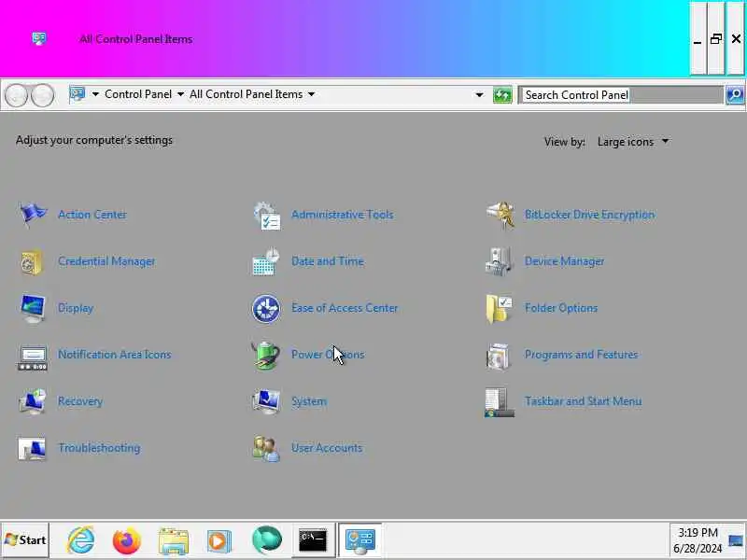Click the Back navigation button
The width and height of the screenshot is (747, 560).
click(x=16, y=95)
